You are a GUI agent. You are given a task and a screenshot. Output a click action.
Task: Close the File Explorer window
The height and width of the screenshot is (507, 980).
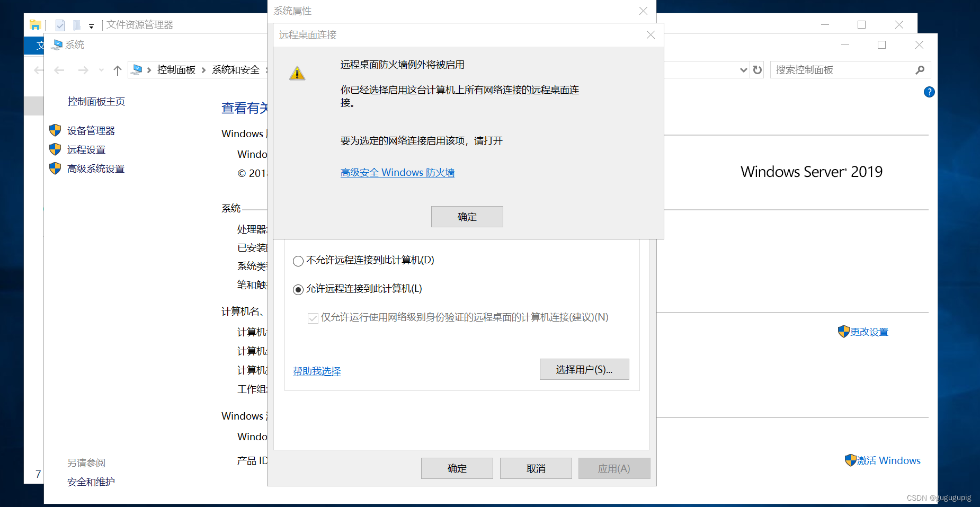point(899,25)
